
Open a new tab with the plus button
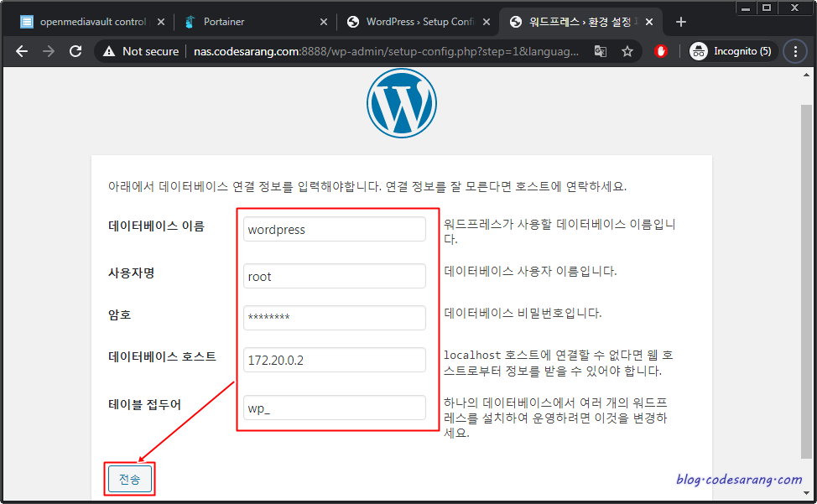(x=680, y=22)
